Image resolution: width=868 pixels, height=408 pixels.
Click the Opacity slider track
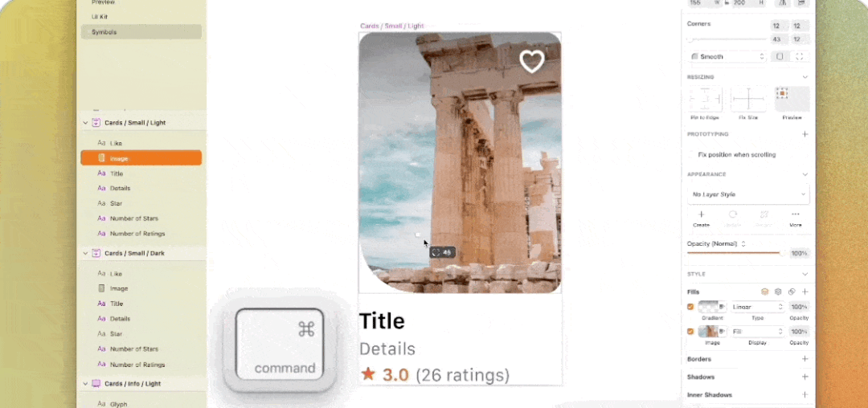[x=735, y=253]
